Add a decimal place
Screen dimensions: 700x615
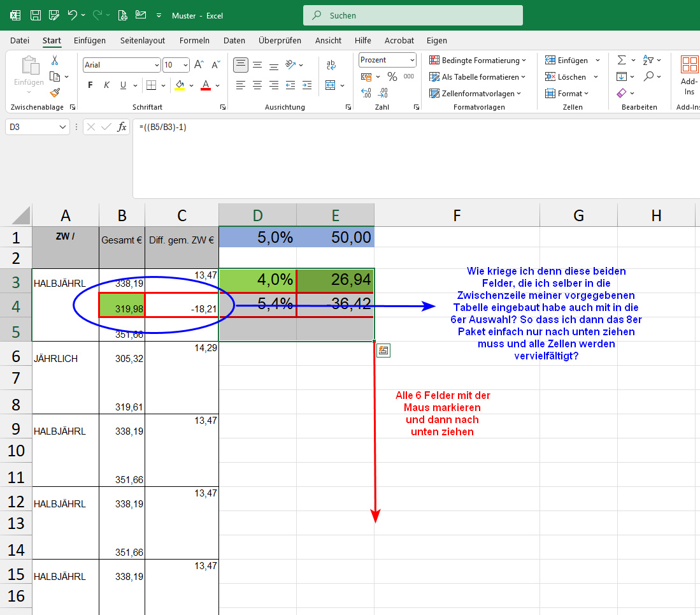click(x=366, y=92)
